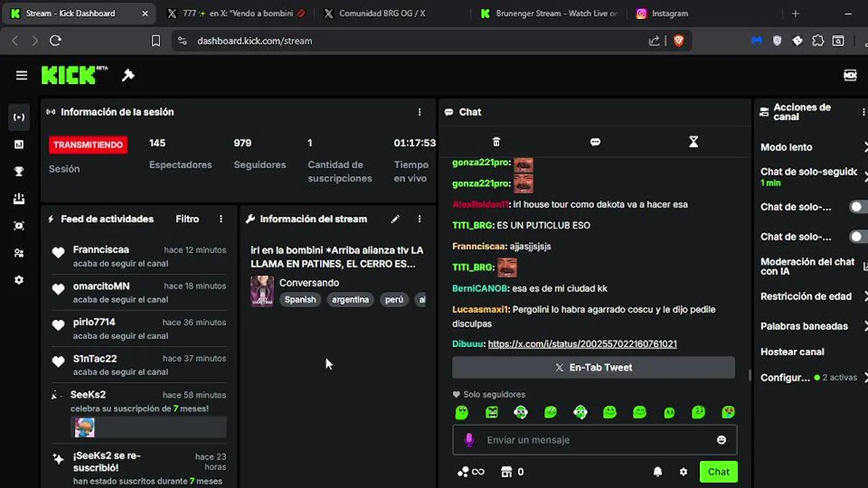Screen dimensions: 868x488
Task: Open the clips capture sidebar icon
Action: click(x=19, y=226)
